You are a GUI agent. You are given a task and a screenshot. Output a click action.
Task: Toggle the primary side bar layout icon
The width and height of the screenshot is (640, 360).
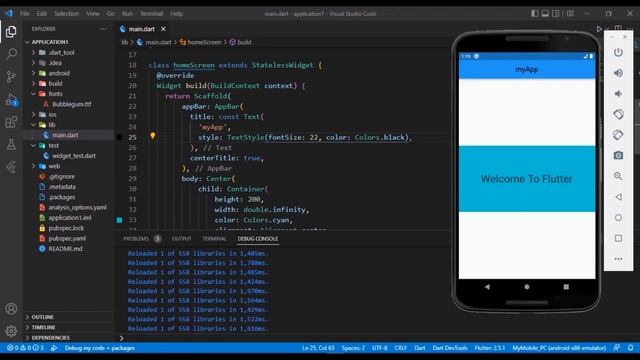(534, 13)
